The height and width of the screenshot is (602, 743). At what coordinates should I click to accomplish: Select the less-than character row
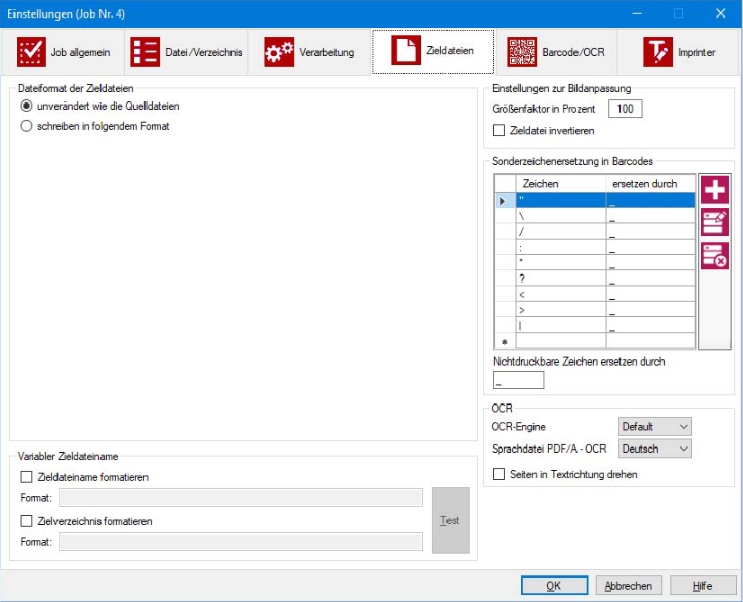point(595,294)
